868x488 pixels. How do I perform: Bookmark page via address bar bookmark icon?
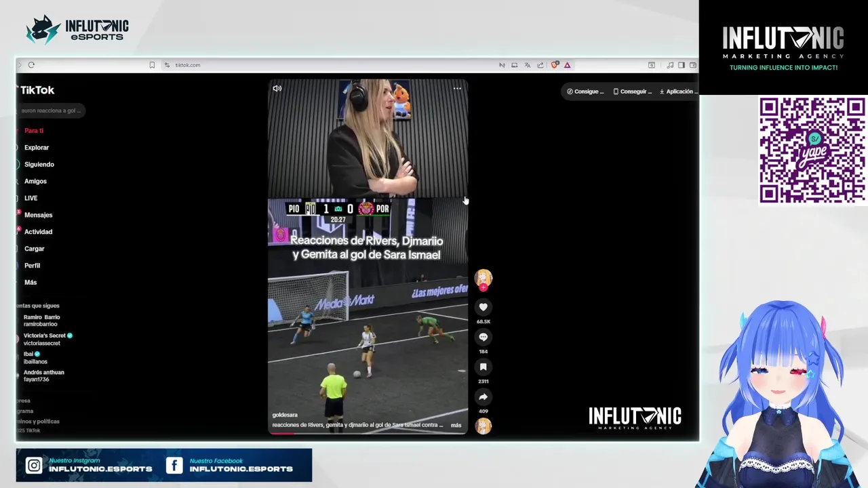pos(152,65)
